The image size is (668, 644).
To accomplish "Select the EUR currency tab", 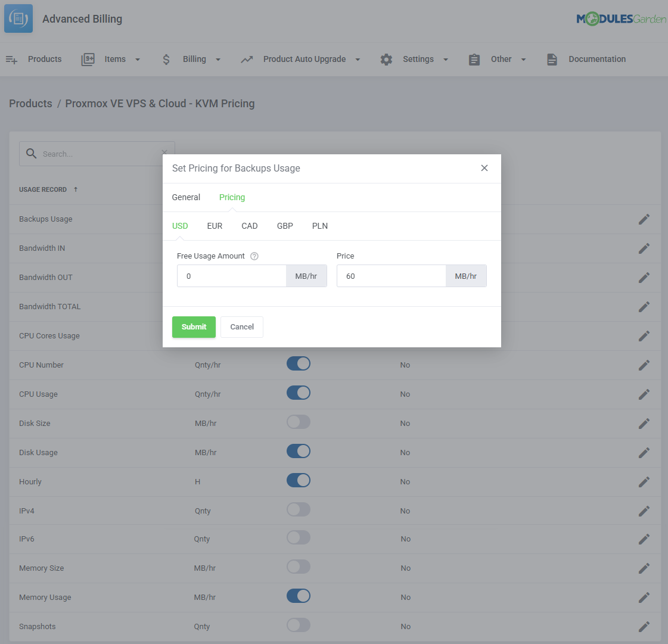I will pos(215,226).
